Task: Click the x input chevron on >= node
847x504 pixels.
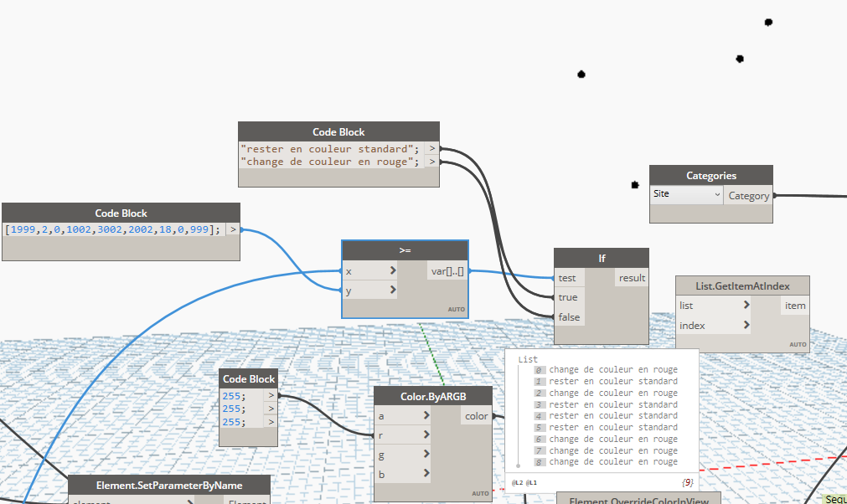Action: (392, 271)
